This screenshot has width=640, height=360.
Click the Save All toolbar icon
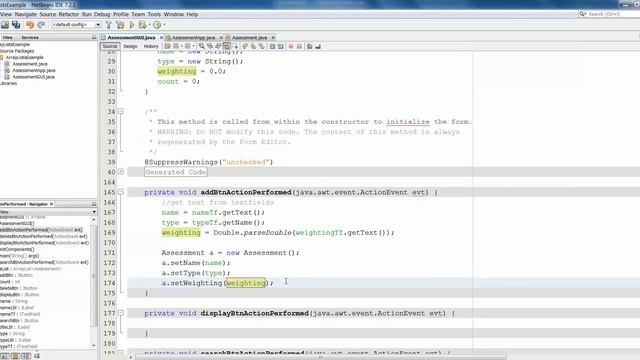(16, 25)
